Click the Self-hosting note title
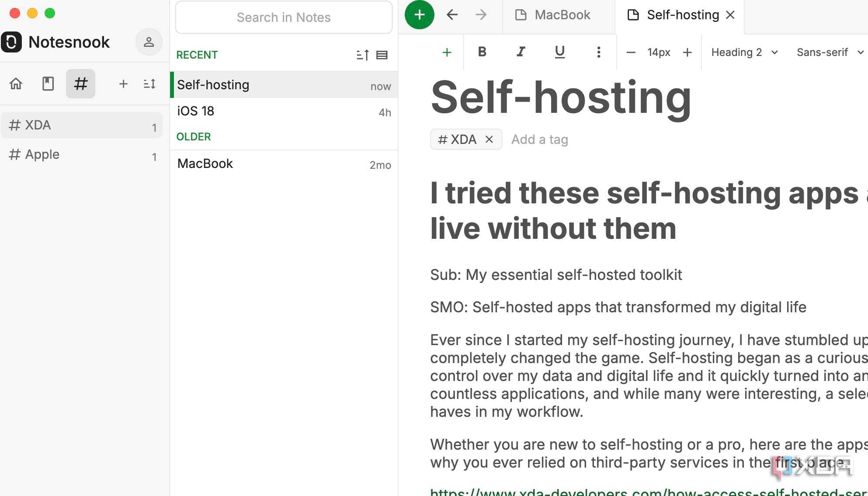This screenshot has width=868, height=496. coord(561,98)
